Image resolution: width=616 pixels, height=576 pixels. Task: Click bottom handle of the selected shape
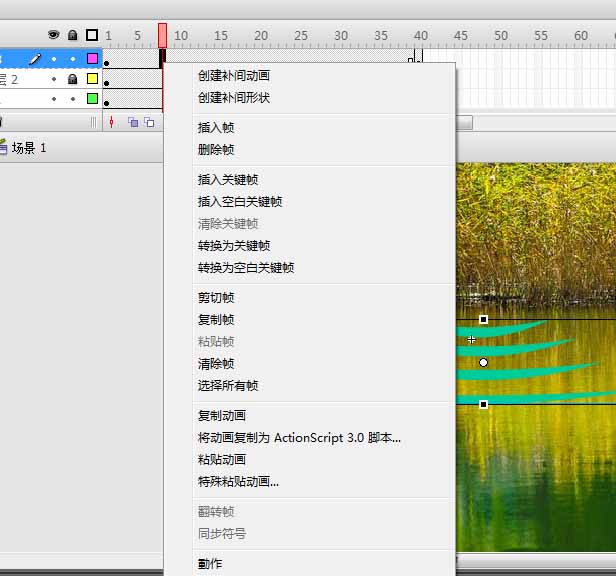[x=483, y=404]
